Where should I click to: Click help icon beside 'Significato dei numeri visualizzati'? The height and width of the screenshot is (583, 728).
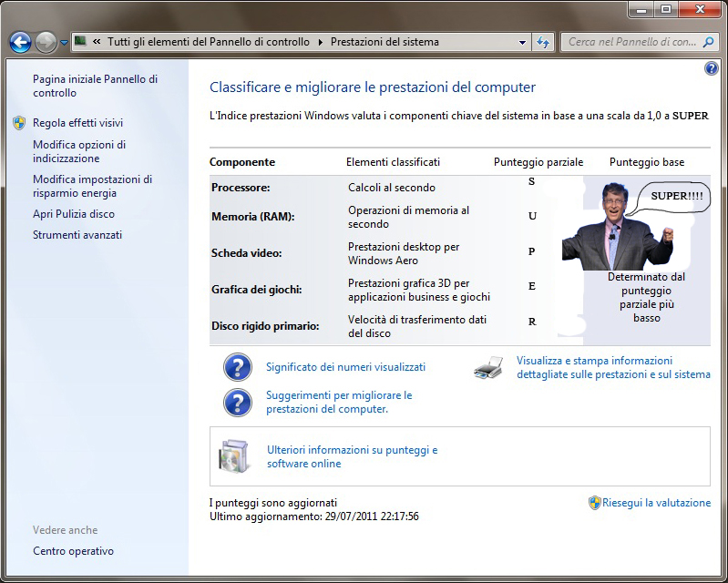(238, 367)
